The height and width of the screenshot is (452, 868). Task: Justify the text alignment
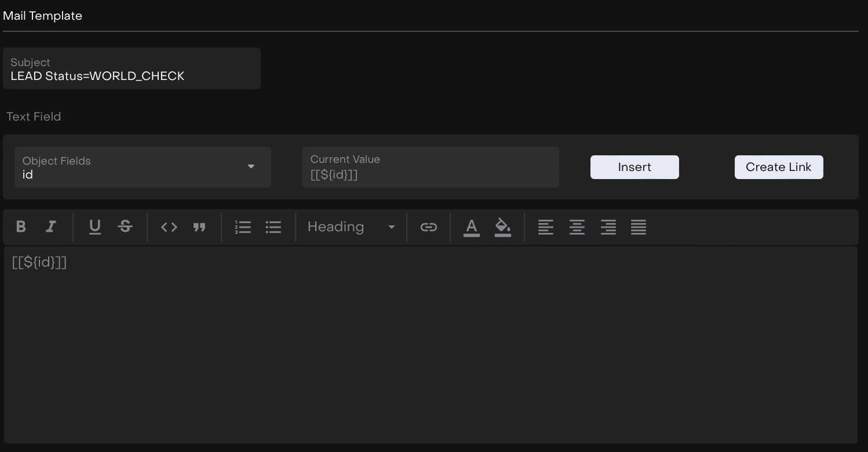[x=639, y=227]
